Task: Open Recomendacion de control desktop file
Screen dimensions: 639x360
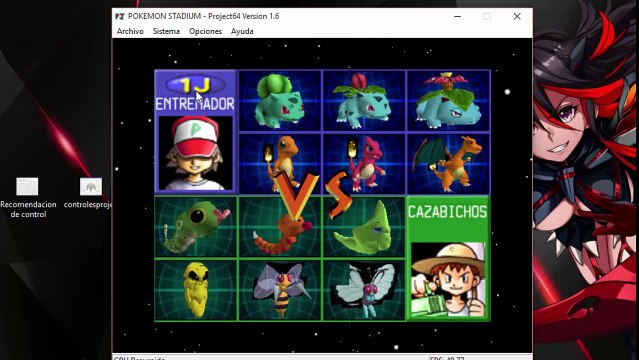Action: [x=28, y=198]
